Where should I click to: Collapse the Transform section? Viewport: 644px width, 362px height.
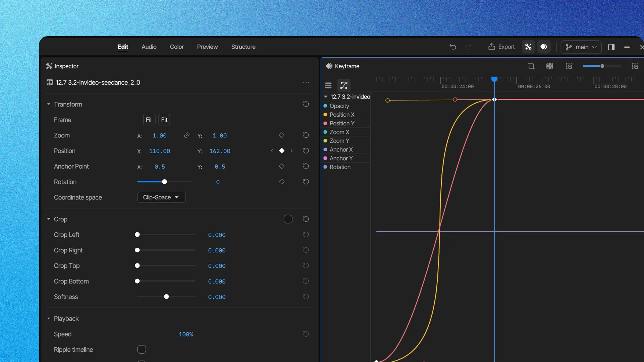click(49, 104)
